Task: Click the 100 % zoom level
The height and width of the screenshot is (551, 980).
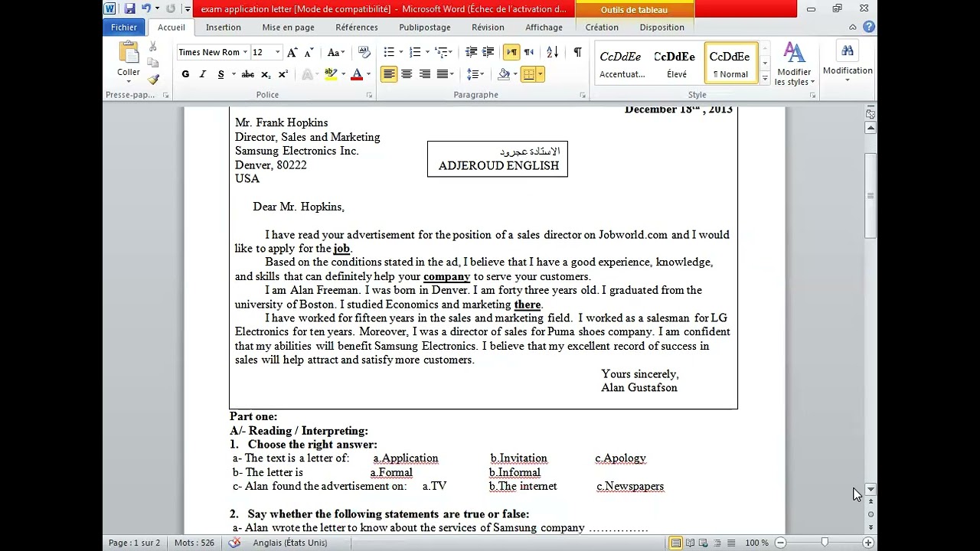Action: 756,543
